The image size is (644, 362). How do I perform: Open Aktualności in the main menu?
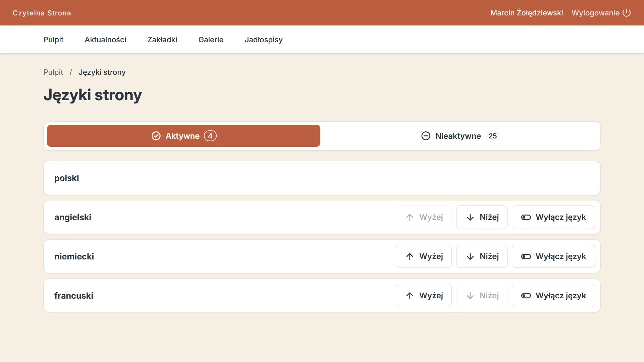(x=105, y=40)
